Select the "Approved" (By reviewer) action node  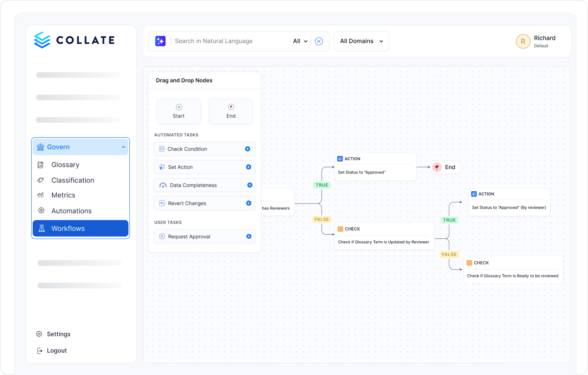tap(509, 202)
